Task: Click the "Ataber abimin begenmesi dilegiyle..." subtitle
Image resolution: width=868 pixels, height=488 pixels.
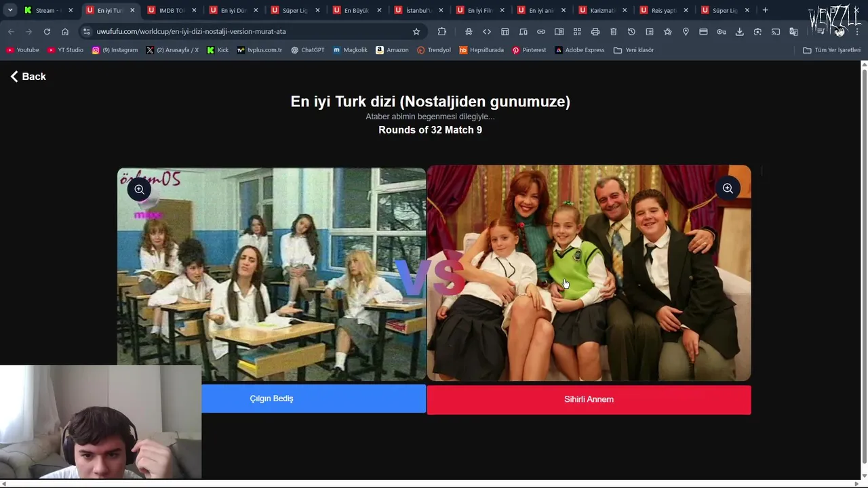Action: [x=430, y=117]
